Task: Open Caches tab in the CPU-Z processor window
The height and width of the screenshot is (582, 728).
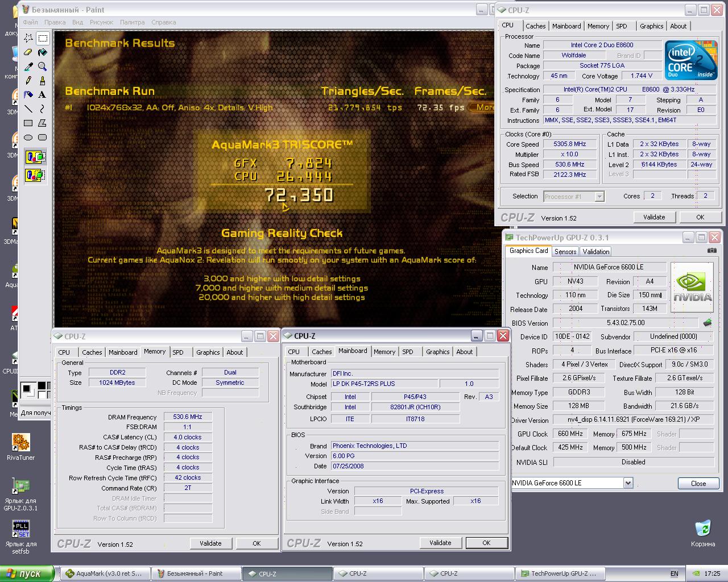Action: click(x=535, y=26)
